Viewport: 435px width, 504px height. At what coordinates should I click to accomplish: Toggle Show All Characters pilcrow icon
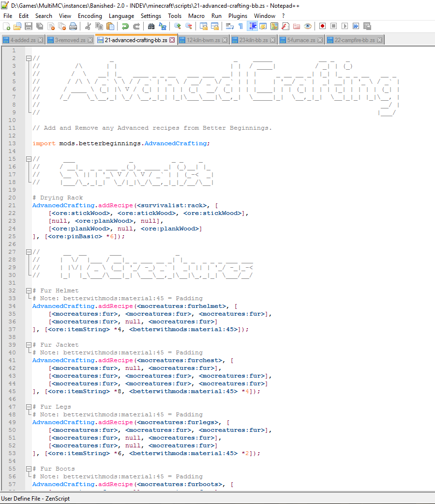[x=240, y=26]
